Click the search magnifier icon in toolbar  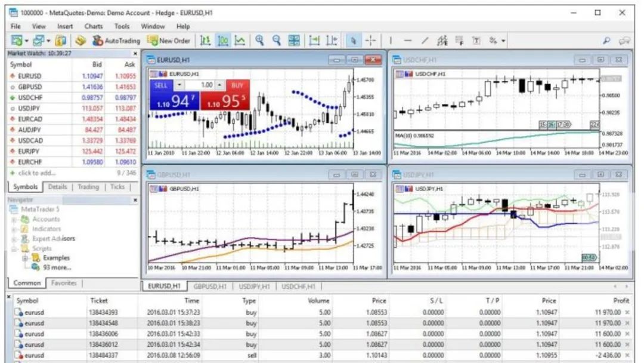point(607,41)
